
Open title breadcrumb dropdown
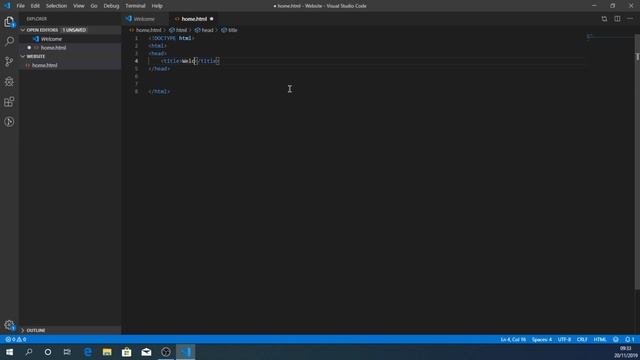[x=229, y=30]
